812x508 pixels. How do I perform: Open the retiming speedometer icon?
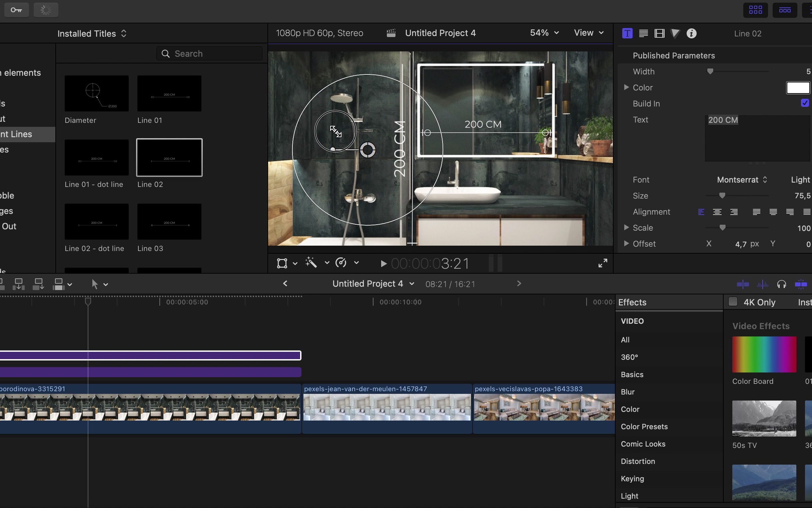(341, 263)
